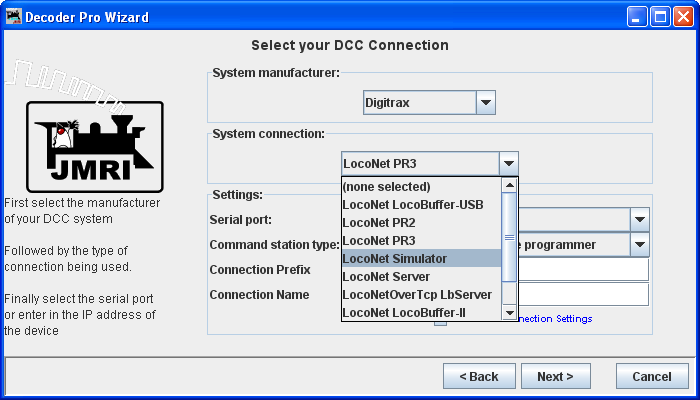
Task: Click the Decoder Pro title bar icon
Action: point(13,17)
